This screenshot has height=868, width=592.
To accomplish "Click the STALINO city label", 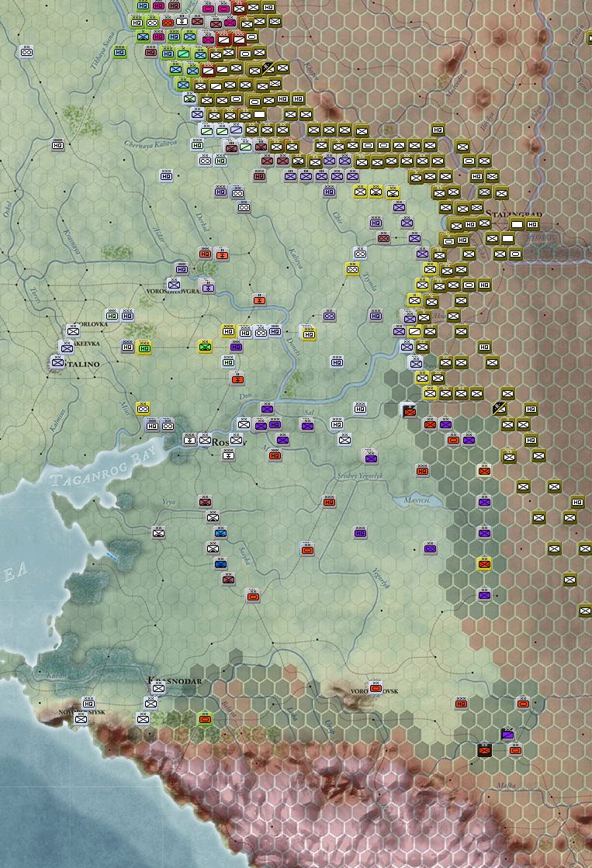I will (x=80, y=365).
